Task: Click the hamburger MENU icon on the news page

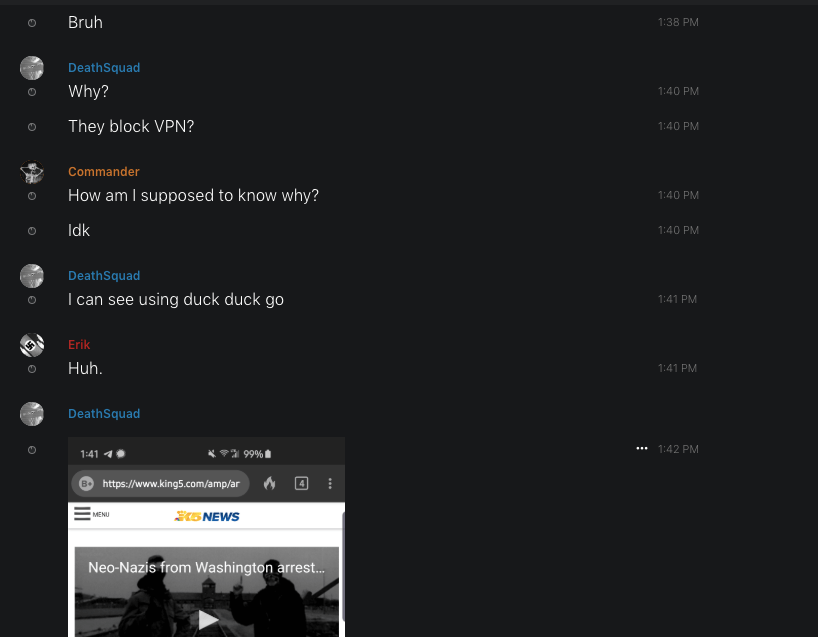Action: [x=83, y=514]
